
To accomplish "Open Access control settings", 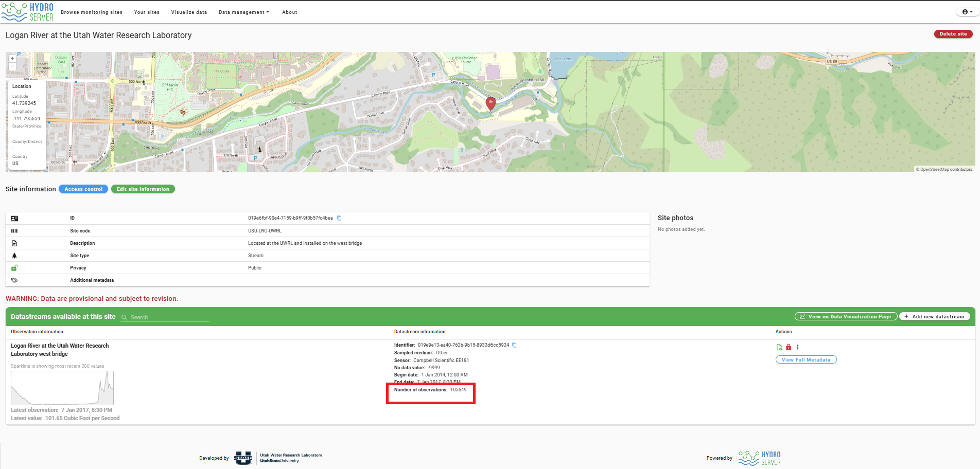I will pyautogui.click(x=83, y=189).
